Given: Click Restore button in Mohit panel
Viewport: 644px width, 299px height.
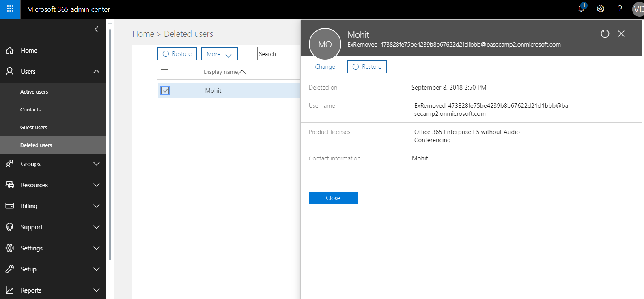Looking at the screenshot, I should 367,67.
